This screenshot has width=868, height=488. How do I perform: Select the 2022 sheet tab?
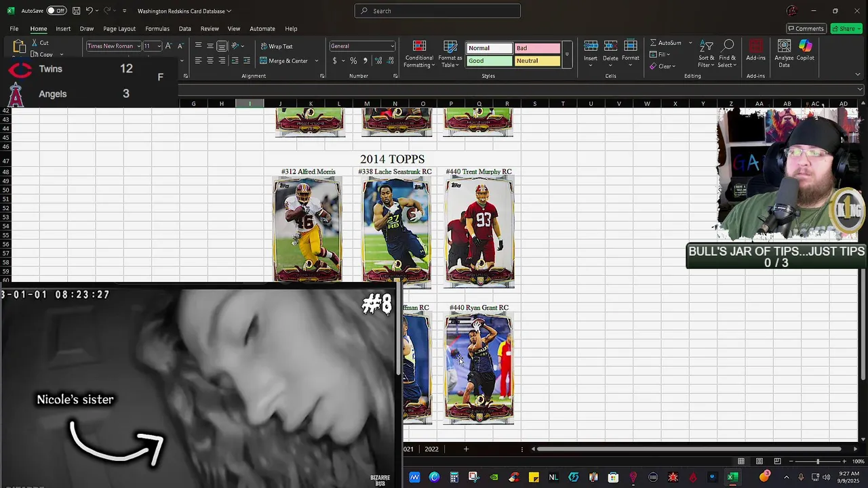click(x=431, y=449)
